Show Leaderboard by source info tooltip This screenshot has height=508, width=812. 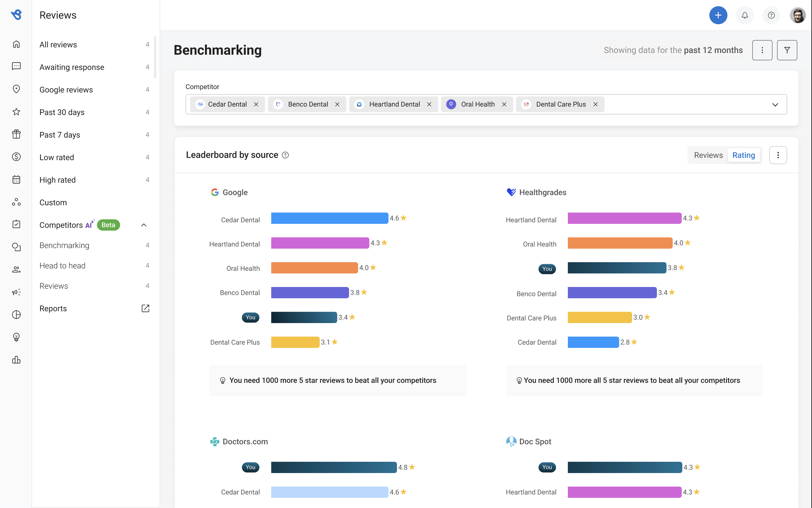[285, 155]
